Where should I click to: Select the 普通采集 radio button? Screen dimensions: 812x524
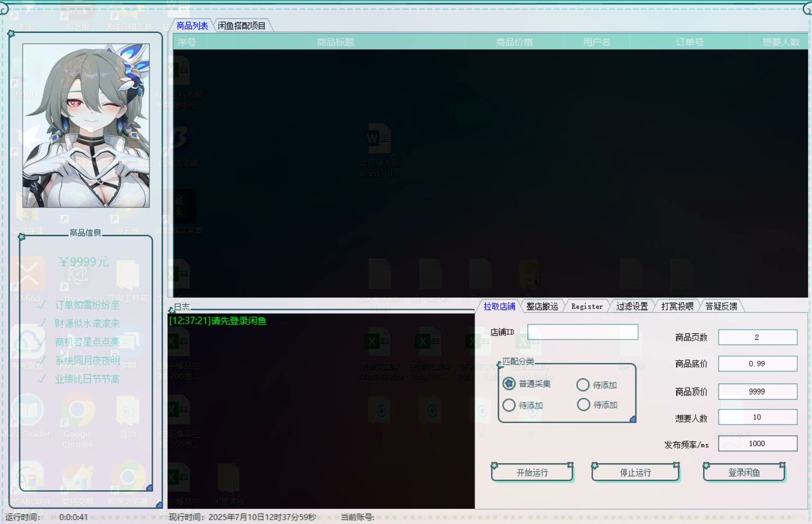pyautogui.click(x=509, y=383)
